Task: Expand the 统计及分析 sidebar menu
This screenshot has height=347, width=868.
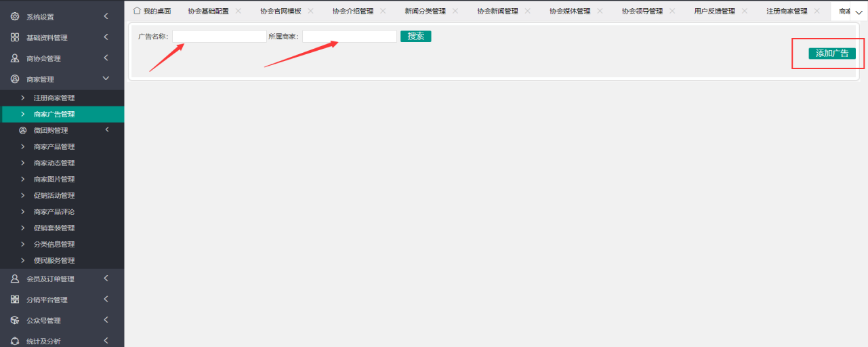Action: point(106,341)
